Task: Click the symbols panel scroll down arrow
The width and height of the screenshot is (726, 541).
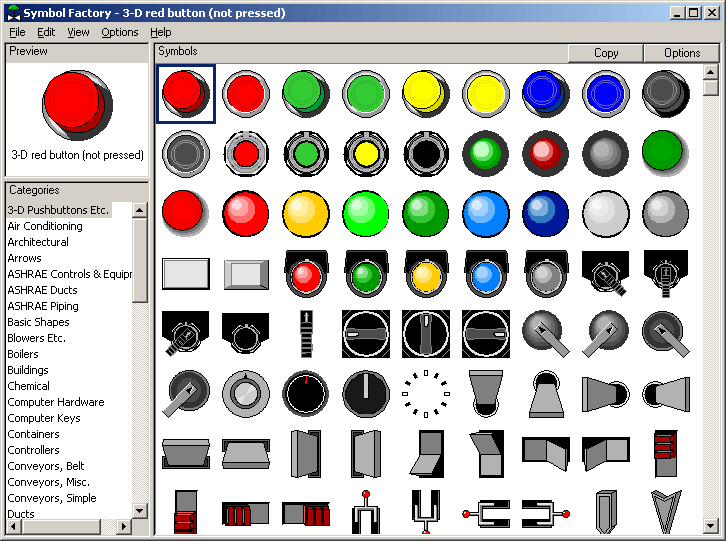Action: [711, 526]
